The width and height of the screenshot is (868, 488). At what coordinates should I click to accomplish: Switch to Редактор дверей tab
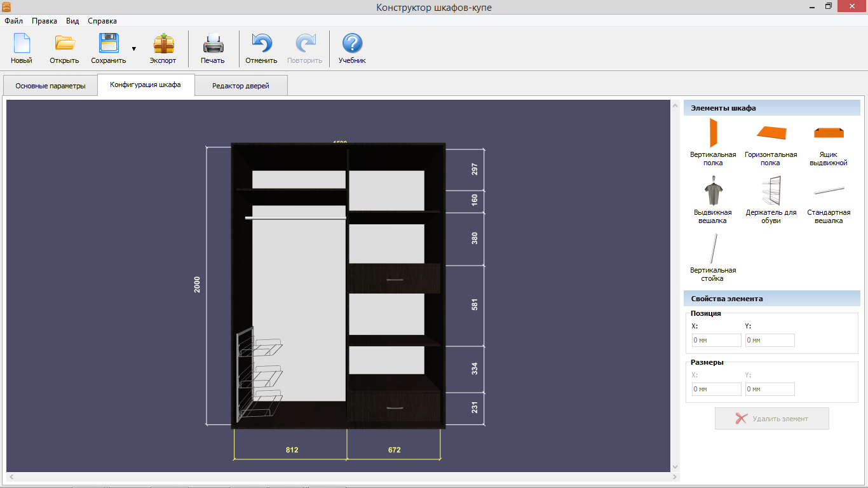click(x=241, y=86)
